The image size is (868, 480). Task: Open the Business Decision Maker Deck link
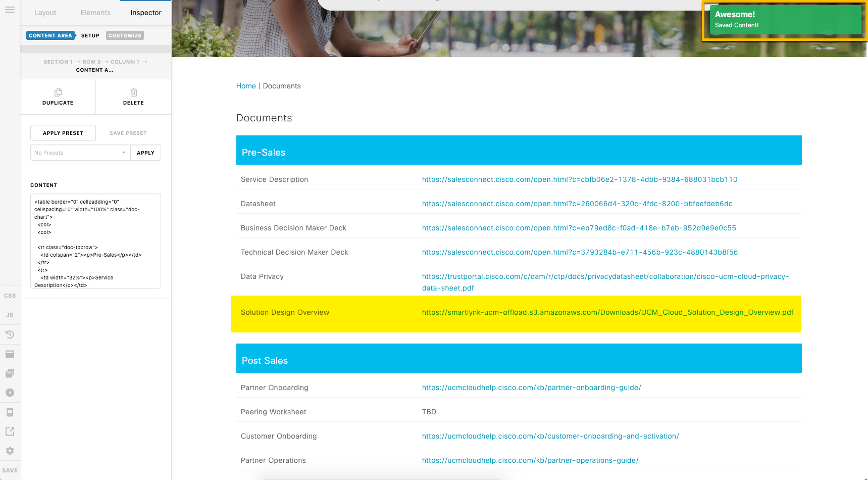coord(579,228)
